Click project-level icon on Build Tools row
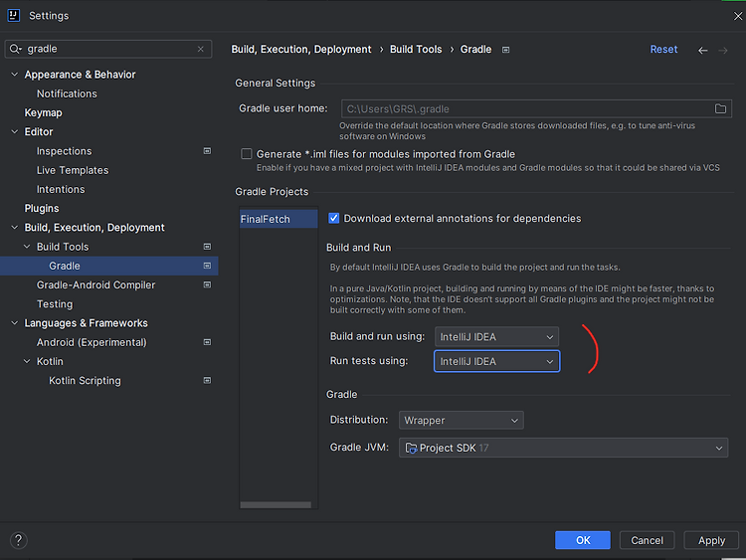 [x=208, y=247]
